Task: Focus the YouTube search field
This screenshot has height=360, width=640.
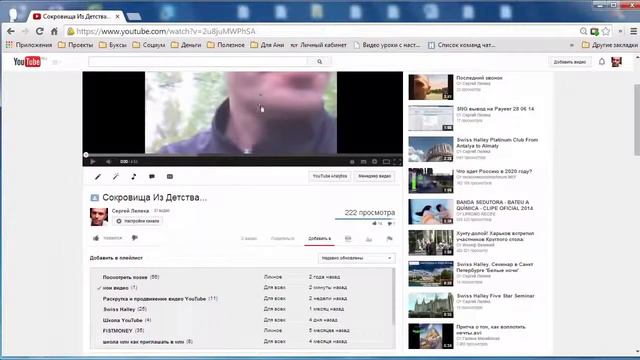Action: (x=198, y=62)
